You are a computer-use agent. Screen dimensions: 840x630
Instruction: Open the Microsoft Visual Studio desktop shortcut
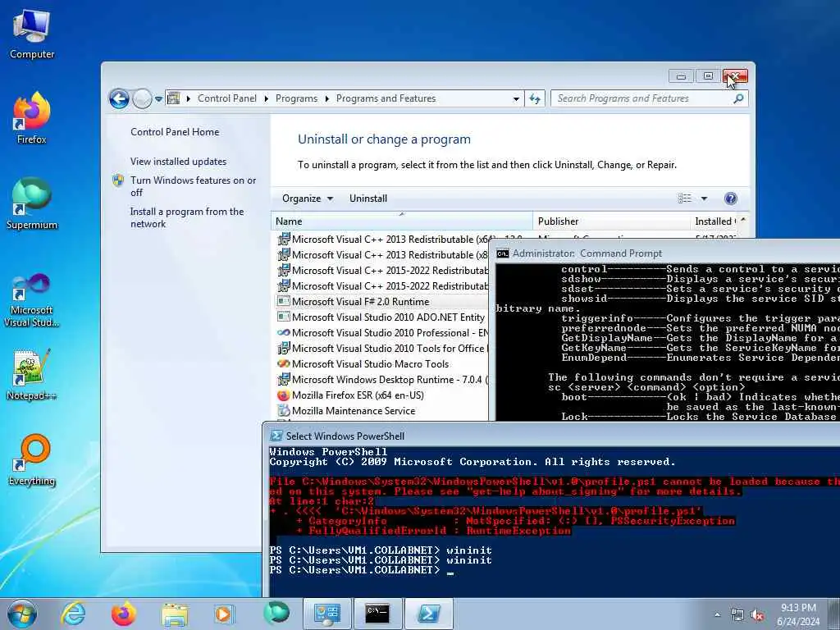coord(32,300)
